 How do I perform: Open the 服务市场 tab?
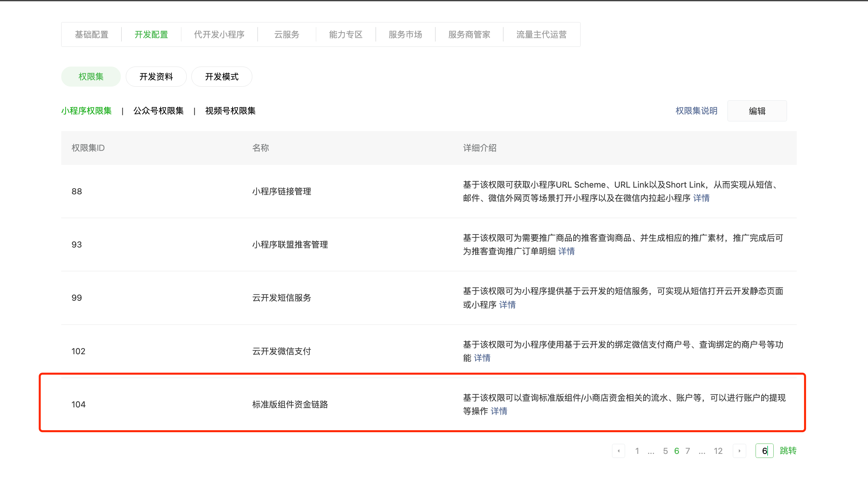(405, 34)
